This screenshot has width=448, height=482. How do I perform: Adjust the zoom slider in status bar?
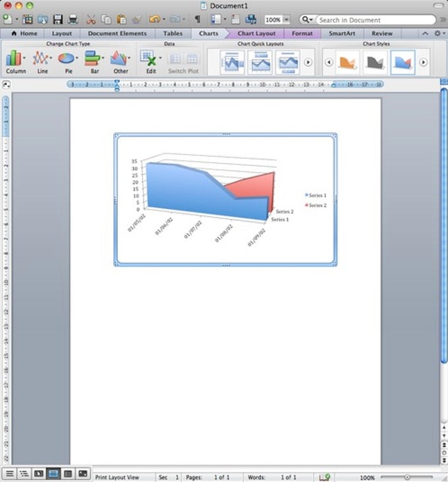click(x=407, y=477)
